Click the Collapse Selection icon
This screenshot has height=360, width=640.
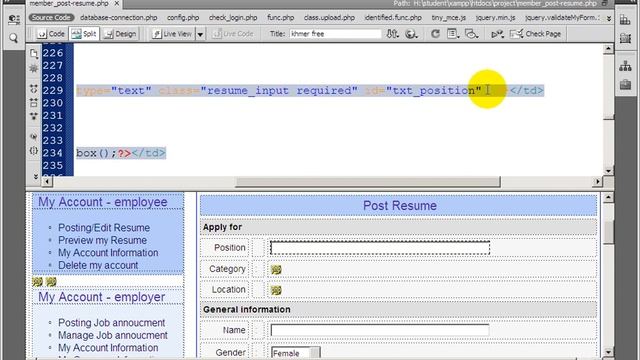34,103
